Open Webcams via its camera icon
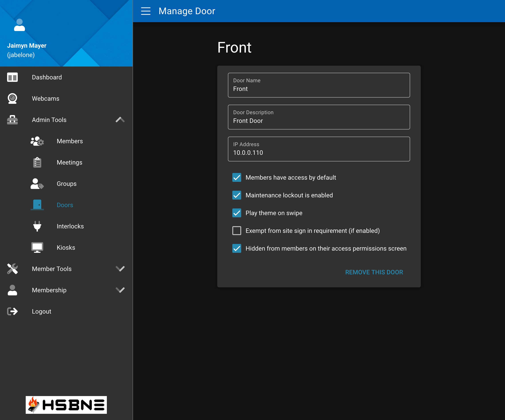Image resolution: width=505 pixels, height=420 pixels. (x=12, y=98)
